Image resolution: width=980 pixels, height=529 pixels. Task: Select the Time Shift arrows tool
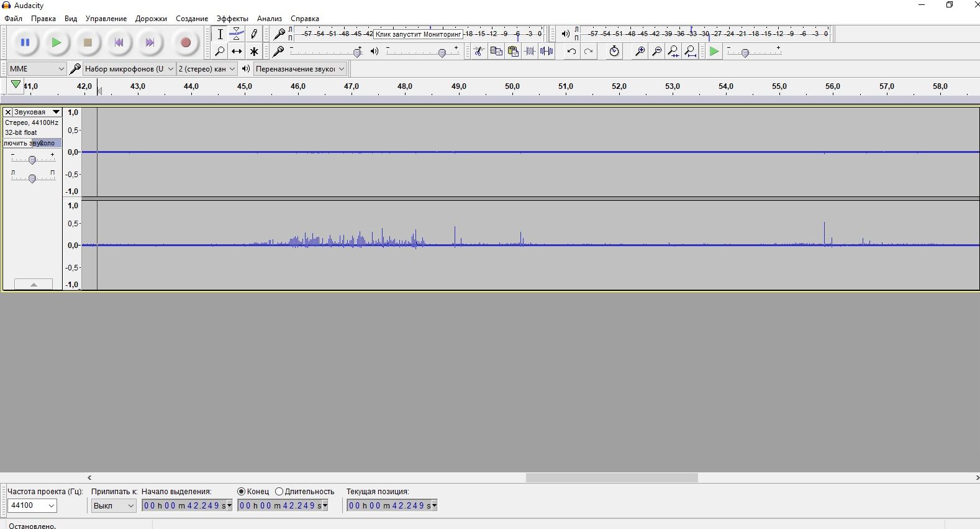[x=237, y=51]
